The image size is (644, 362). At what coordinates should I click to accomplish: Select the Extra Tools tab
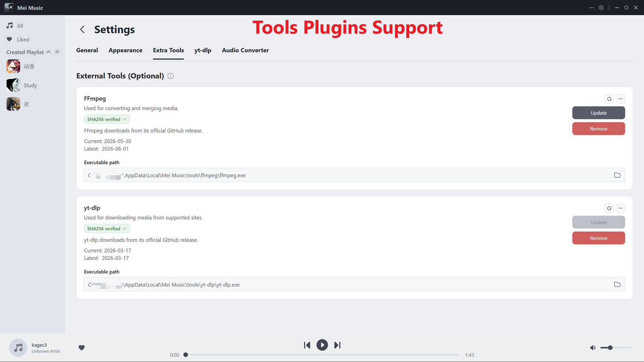(168, 50)
